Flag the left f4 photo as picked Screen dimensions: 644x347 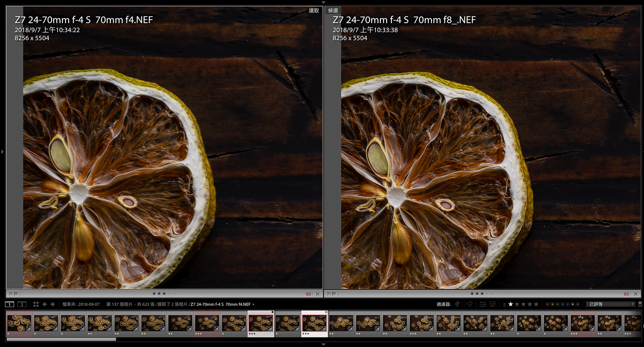11,294
